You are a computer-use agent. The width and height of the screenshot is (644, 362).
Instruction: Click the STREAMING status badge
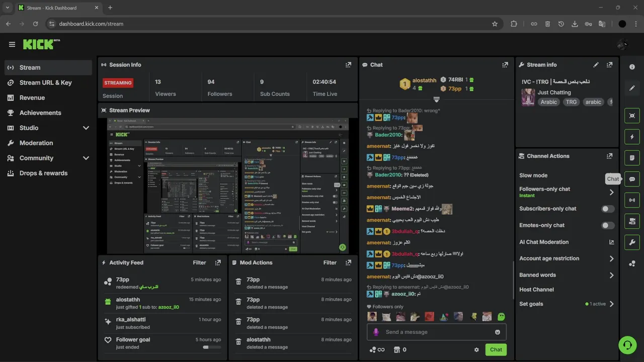(118, 83)
